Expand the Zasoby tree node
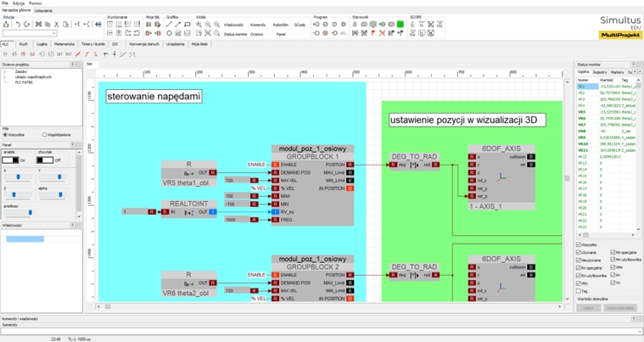The height and width of the screenshot is (342, 644). 5,72
